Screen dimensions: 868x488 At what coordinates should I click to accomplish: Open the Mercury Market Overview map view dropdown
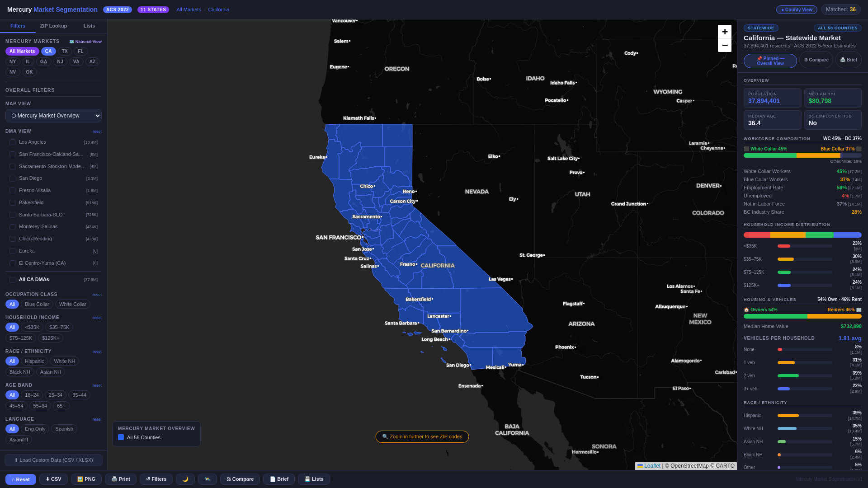53,116
